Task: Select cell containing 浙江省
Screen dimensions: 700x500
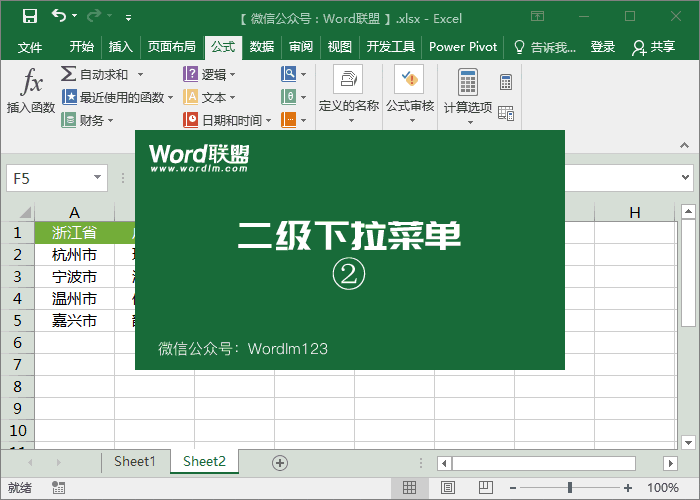Action: coord(75,233)
